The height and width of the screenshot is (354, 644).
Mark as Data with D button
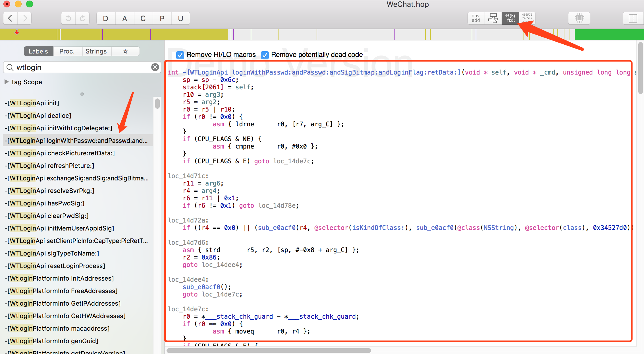106,18
